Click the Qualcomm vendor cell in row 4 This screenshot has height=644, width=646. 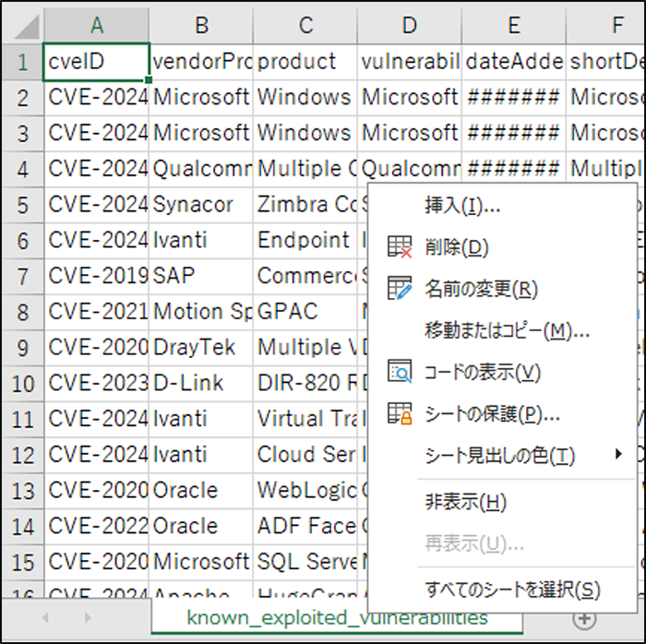pos(201,169)
